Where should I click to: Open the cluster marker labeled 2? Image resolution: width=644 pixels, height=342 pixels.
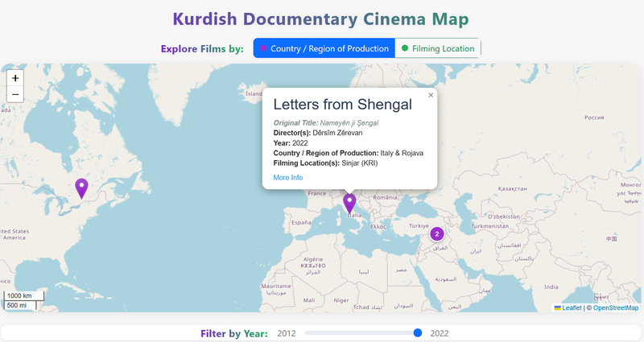[x=437, y=234]
